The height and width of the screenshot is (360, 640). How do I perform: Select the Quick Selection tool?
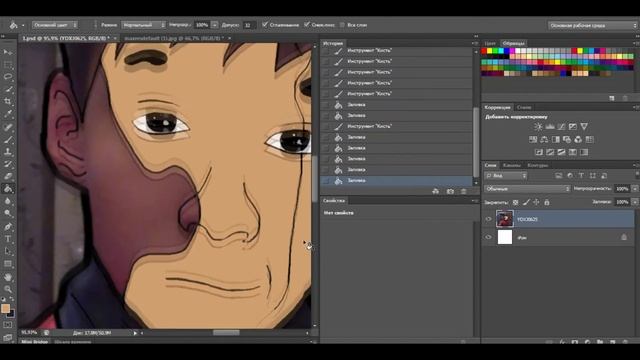[8, 89]
